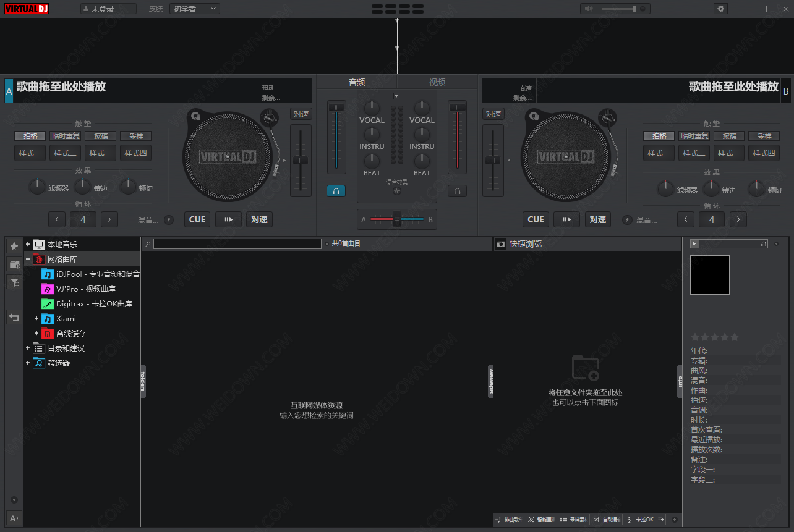Open the 初学者 skin dropdown
The image size is (794, 532).
[x=195, y=9]
